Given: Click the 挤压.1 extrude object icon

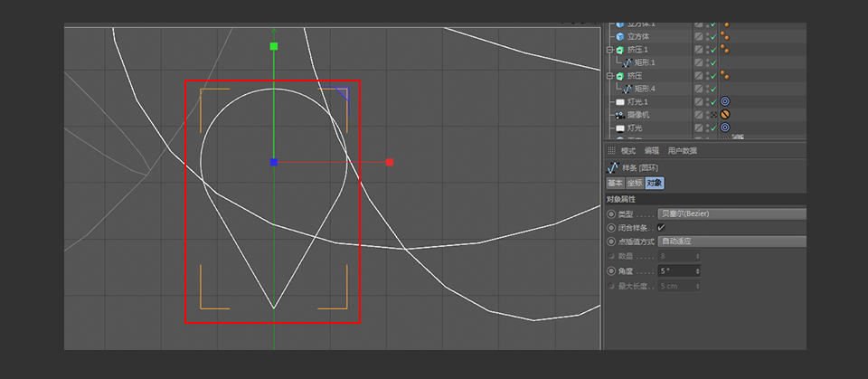Looking at the screenshot, I should [620, 50].
